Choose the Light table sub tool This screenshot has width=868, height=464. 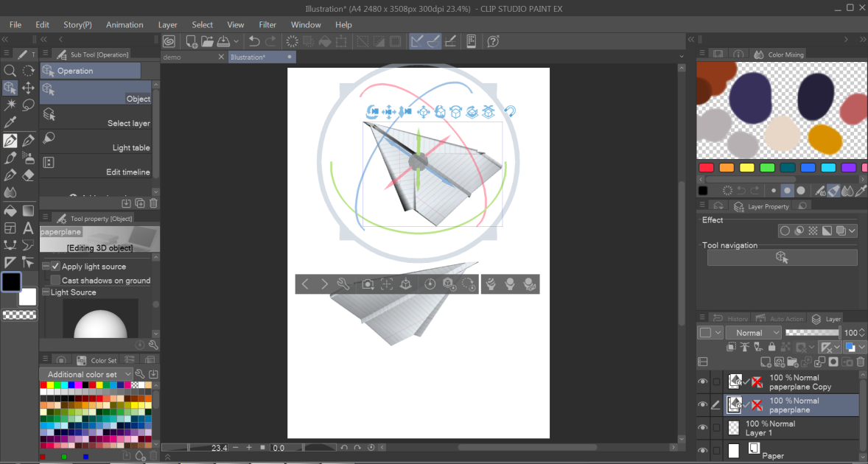(x=96, y=141)
